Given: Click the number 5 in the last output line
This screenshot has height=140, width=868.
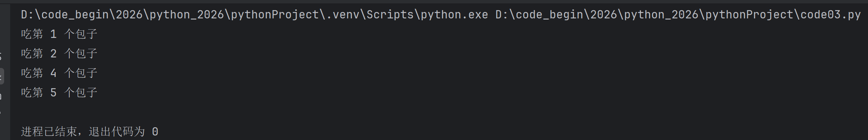Looking at the screenshot, I should (x=53, y=93).
